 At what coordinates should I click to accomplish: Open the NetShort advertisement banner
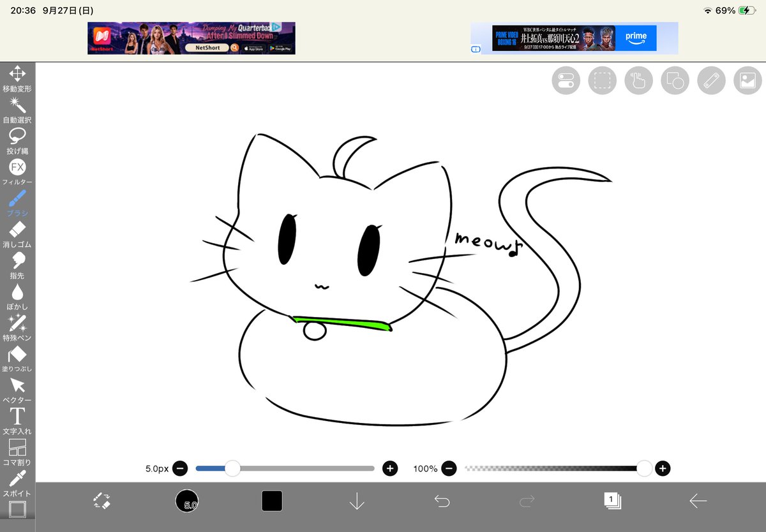click(191, 38)
